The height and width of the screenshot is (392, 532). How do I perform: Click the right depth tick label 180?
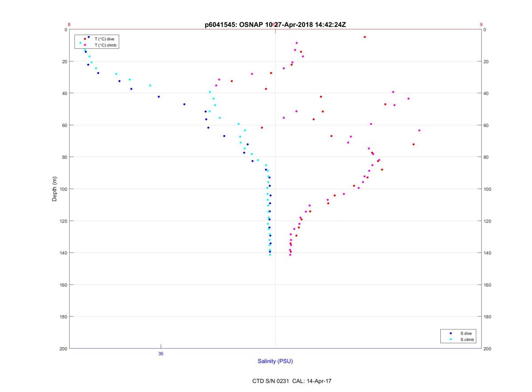point(488,317)
